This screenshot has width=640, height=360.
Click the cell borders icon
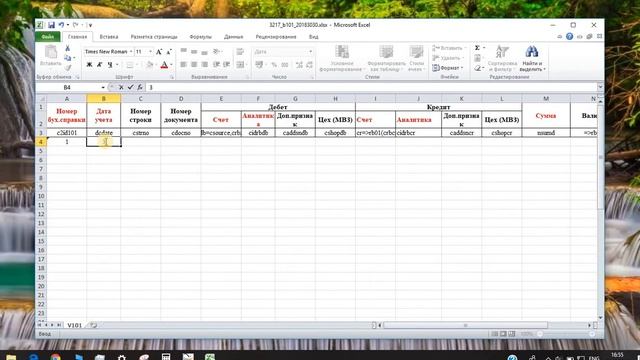[129, 64]
